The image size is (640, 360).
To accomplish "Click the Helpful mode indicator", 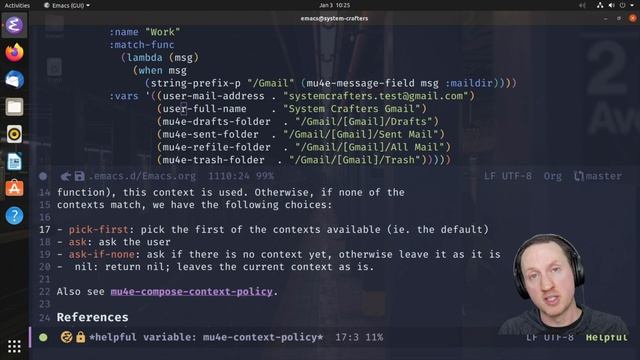I will (606, 337).
